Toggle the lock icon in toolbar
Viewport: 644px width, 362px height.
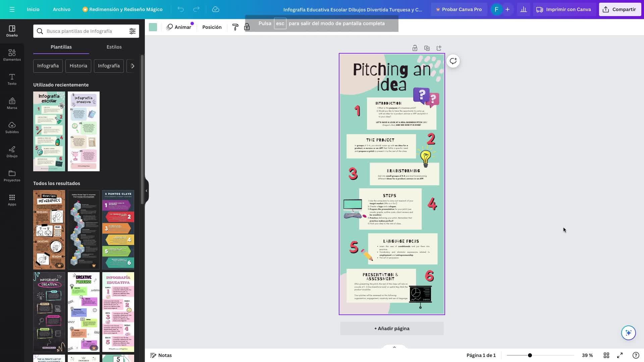point(247,27)
